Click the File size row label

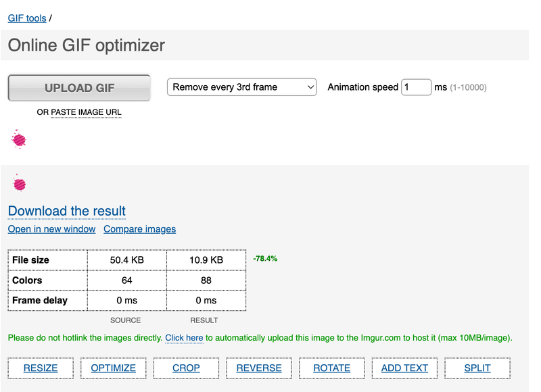pos(30,260)
